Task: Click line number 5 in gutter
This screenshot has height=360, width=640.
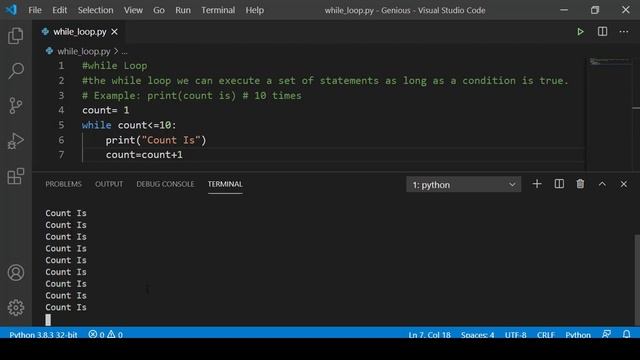Action: [61, 125]
